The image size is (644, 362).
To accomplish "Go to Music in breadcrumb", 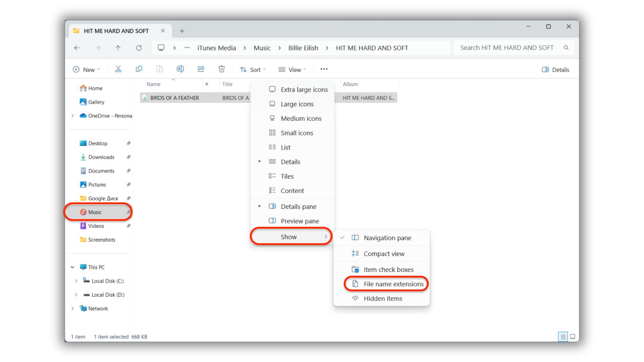I will click(262, 48).
